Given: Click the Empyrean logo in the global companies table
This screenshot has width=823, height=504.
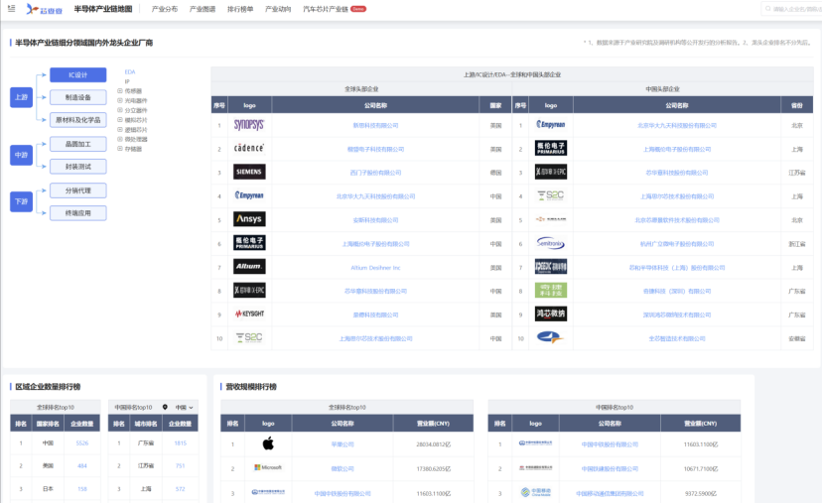Looking at the screenshot, I should (x=249, y=195).
